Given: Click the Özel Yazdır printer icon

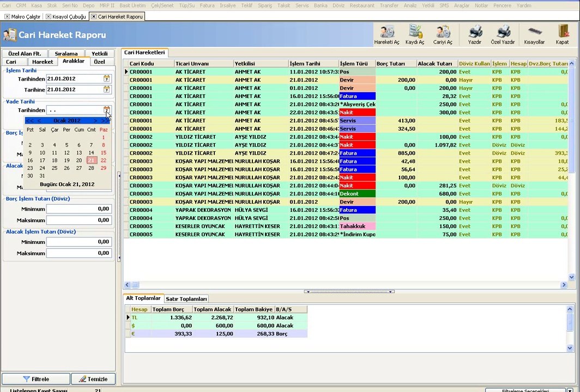Looking at the screenshot, I should [x=503, y=35].
